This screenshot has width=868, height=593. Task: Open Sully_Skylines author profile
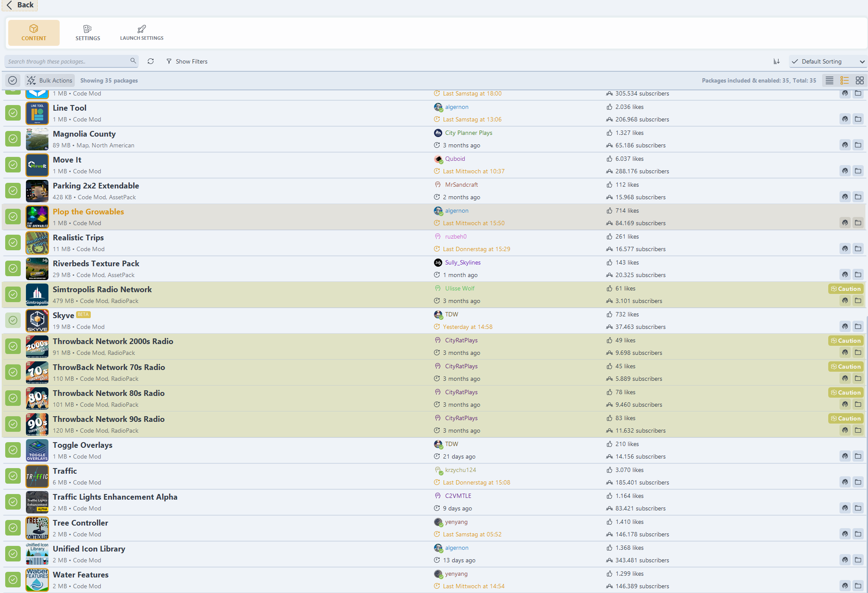point(463,262)
